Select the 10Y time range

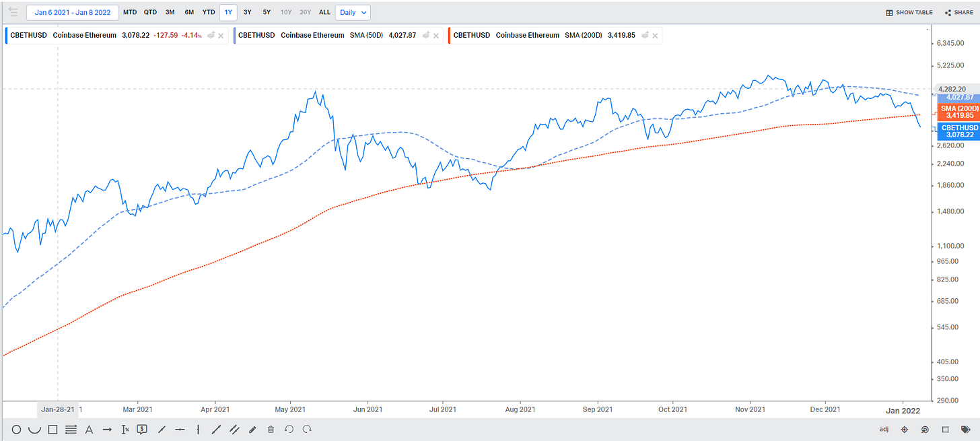pyautogui.click(x=286, y=12)
